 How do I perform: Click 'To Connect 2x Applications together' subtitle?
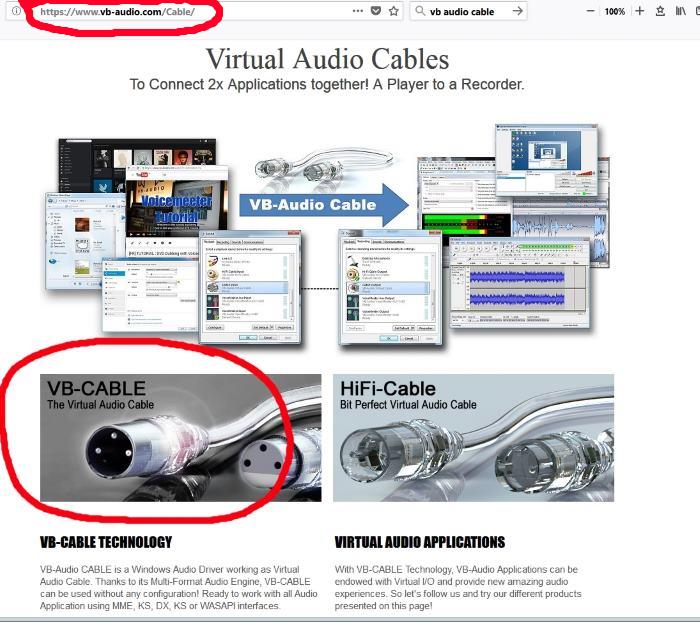coord(327,84)
